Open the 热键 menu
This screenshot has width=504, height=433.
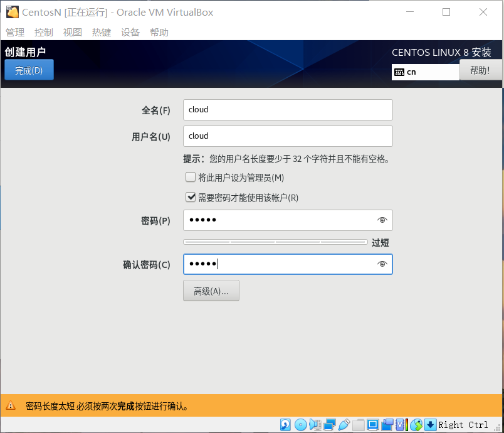(101, 32)
